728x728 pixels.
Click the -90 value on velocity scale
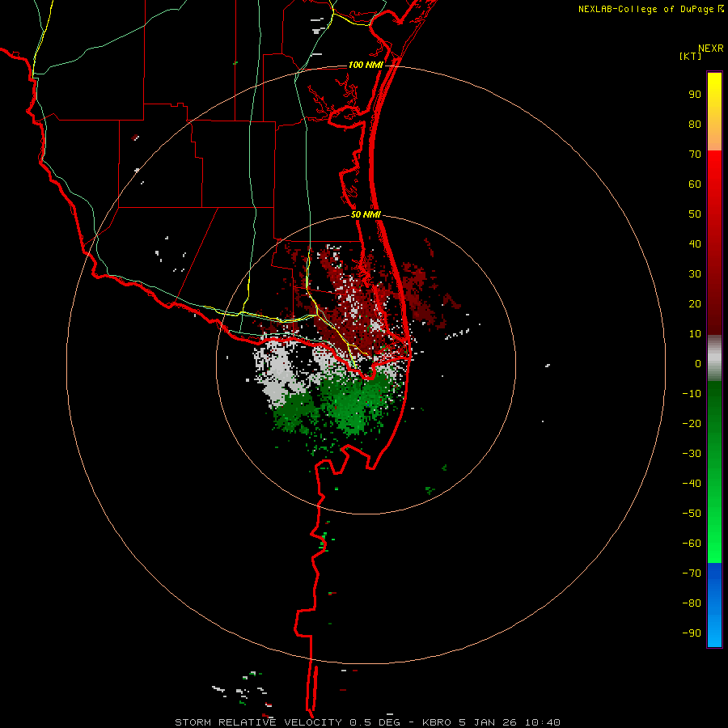692,633
